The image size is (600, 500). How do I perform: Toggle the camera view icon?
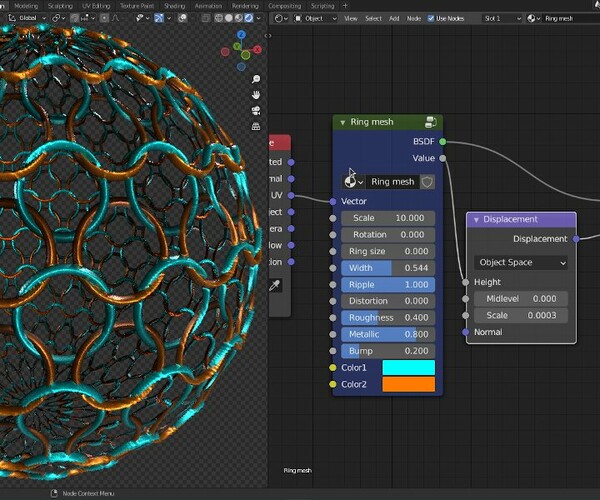coord(256,111)
